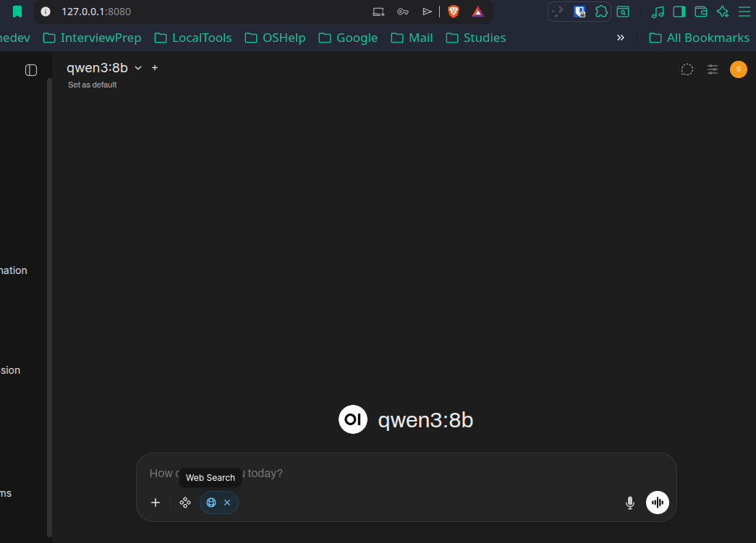Click the microphone dictation icon

click(629, 503)
